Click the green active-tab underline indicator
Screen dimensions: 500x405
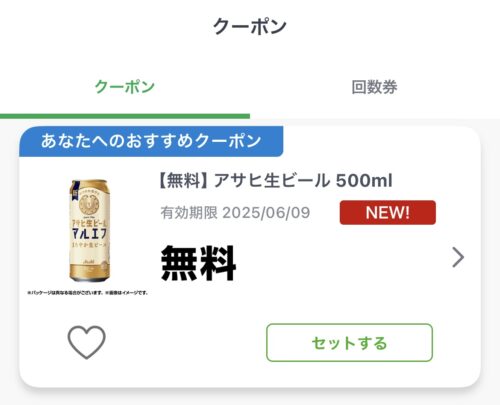point(125,116)
